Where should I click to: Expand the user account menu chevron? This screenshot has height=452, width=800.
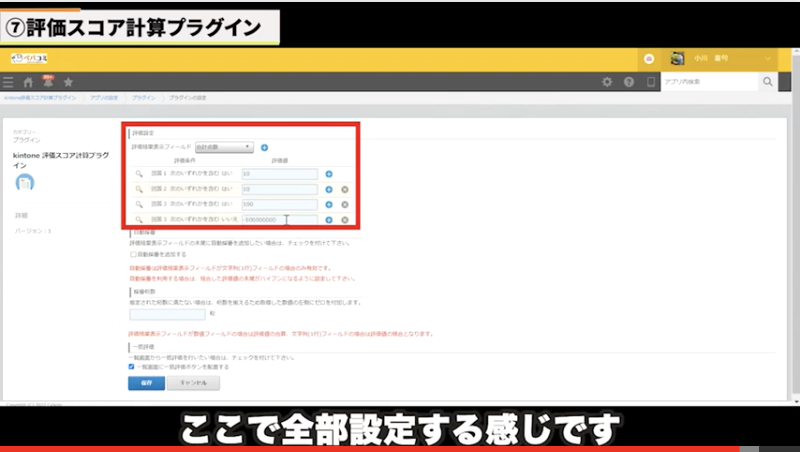(x=768, y=59)
